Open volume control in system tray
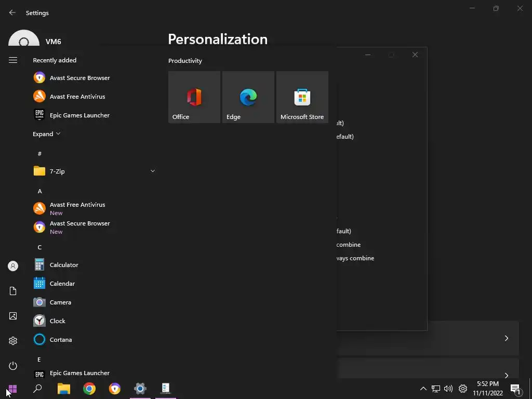This screenshot has height=399, width=532. [x=448, y=389]
